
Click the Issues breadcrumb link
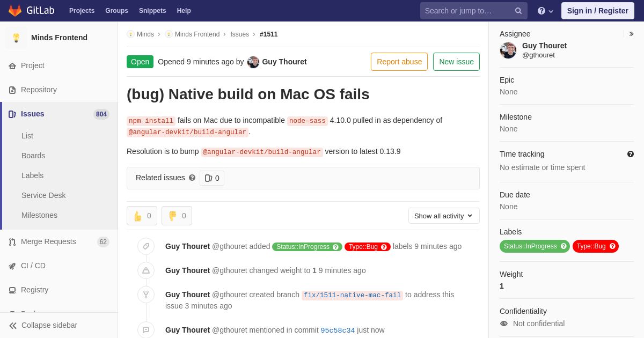click(x=239, y=34)
